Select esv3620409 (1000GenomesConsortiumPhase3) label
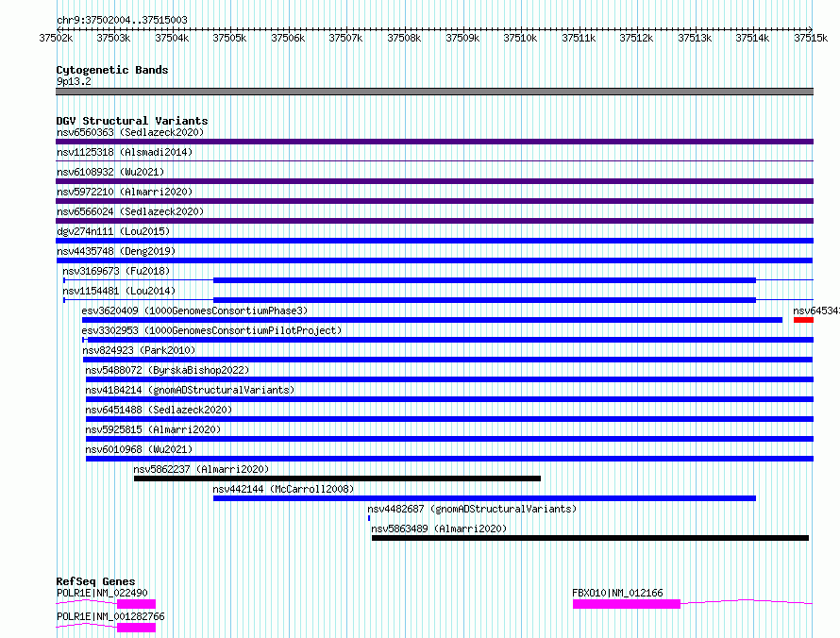840x638 pixels. pyautogui.click(x=194, y=311)
